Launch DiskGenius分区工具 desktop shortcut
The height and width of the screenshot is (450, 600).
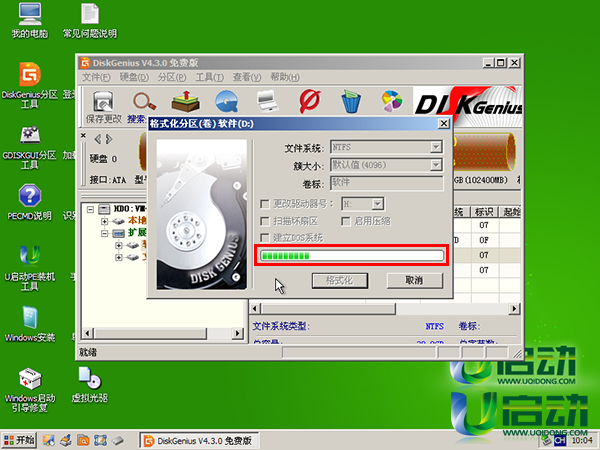click(30, 85)
